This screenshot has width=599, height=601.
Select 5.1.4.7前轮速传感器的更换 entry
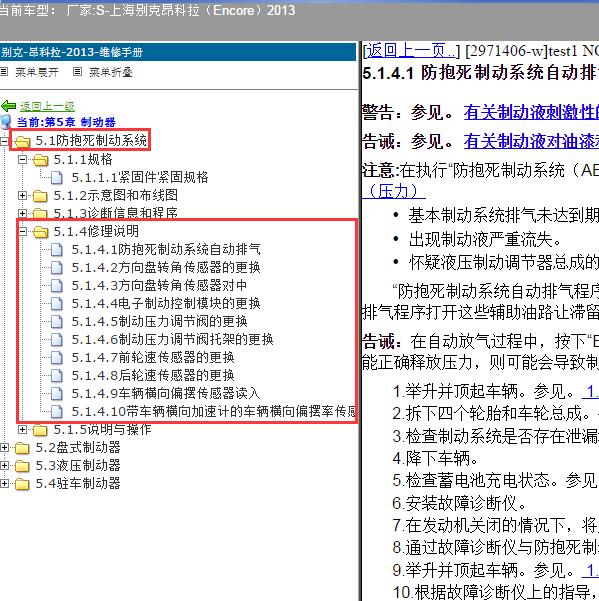(153, 358)
